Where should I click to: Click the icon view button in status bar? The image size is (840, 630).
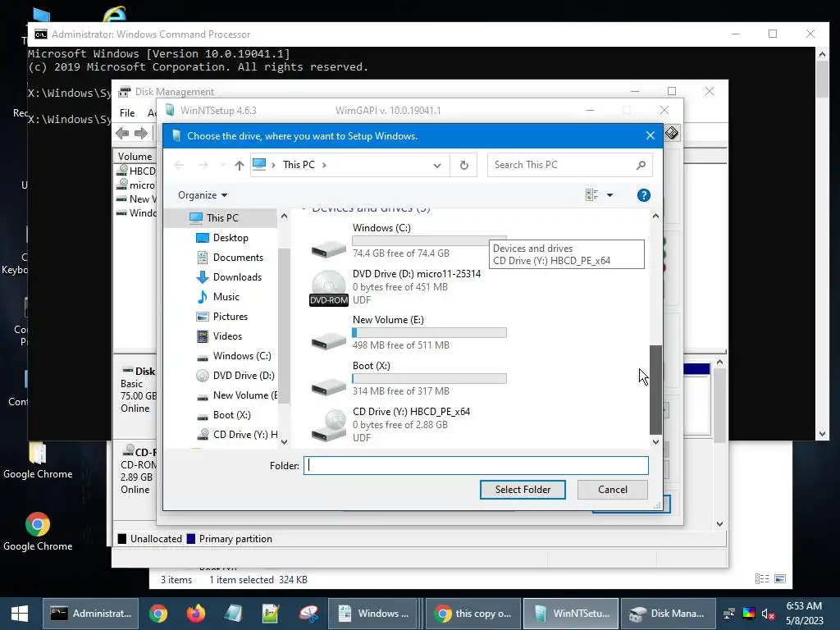tap(780, 578)
